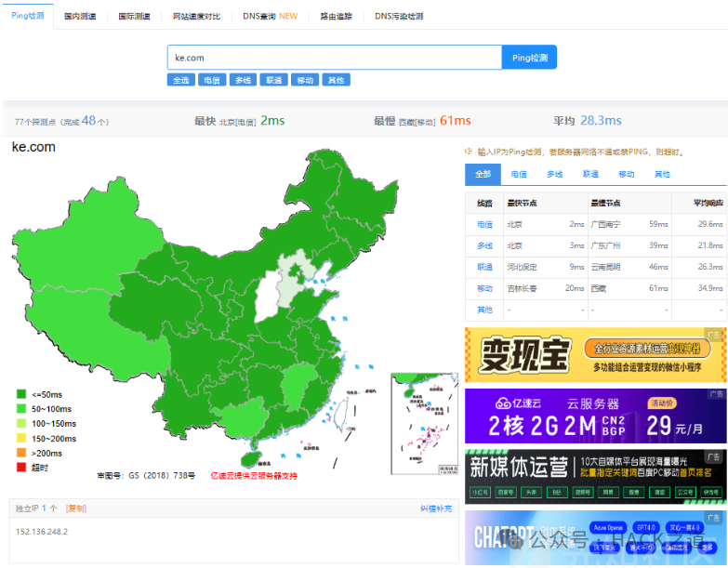Select the 多线 tab above results table

coord(555,175)
